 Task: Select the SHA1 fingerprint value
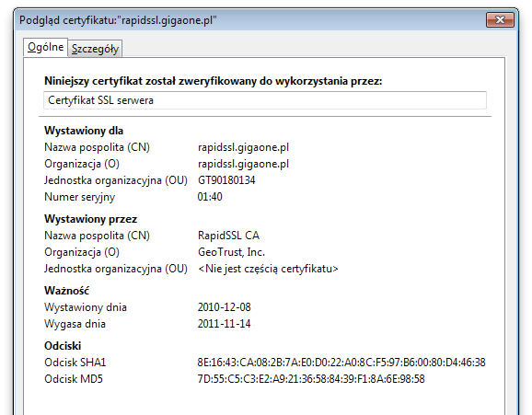click(x=341, y=363)
